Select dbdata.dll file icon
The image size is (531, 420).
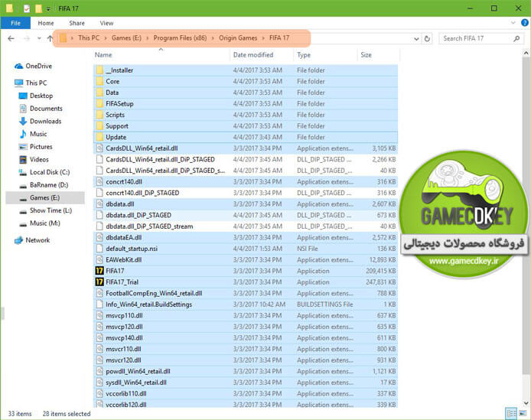pos(99,204)
